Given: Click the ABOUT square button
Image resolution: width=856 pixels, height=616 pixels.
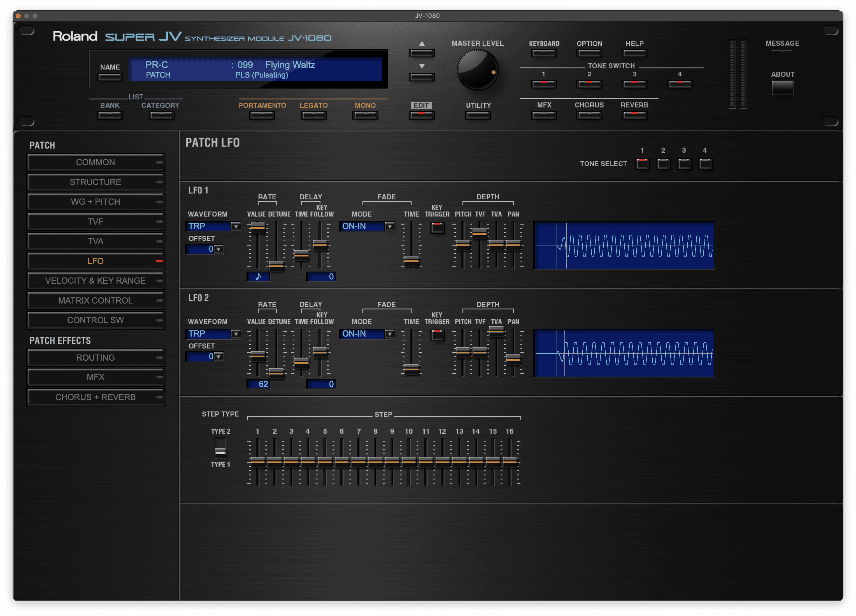Looking at the screenshot, I should 782,88.
